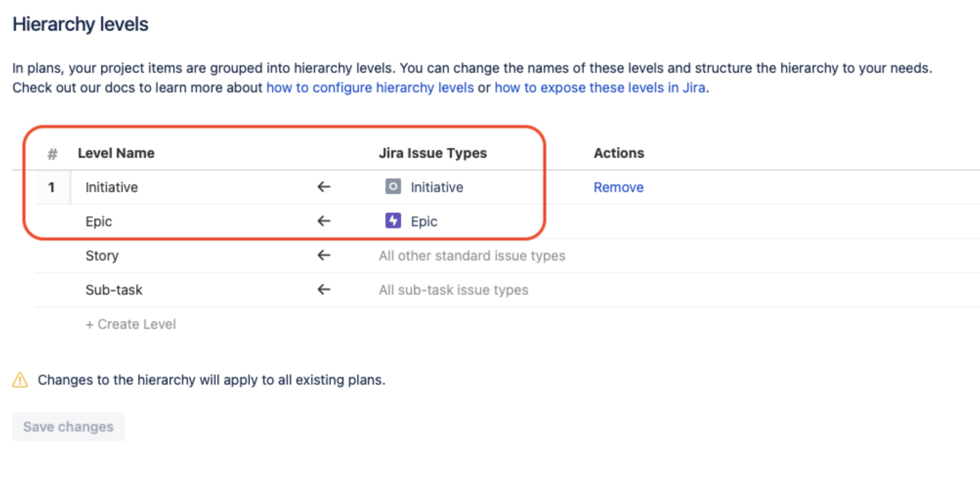This screenshot has width=980, height=479.
Task: Click the Hierarchy levels heading
Action: 81,24
